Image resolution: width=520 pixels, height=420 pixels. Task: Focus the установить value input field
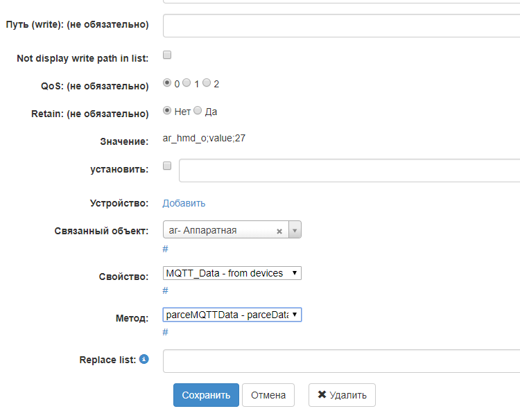pyautogui.click(x=349, y=170)
